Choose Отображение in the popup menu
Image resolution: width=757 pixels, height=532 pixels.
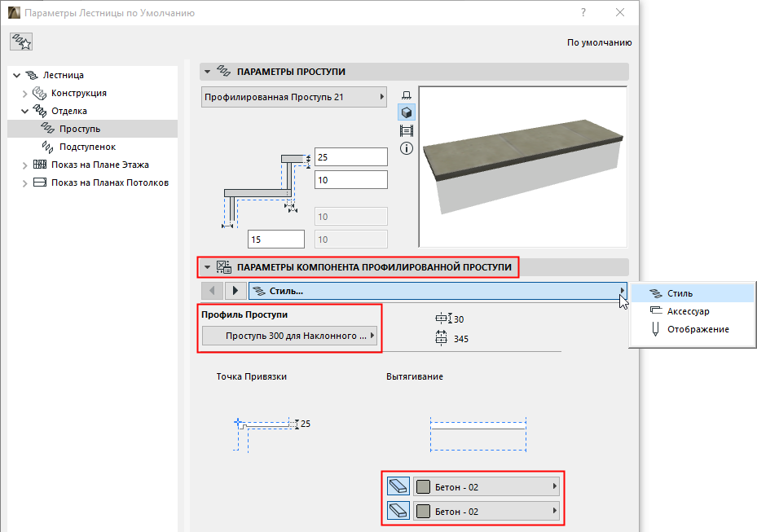tap(698, 329)
